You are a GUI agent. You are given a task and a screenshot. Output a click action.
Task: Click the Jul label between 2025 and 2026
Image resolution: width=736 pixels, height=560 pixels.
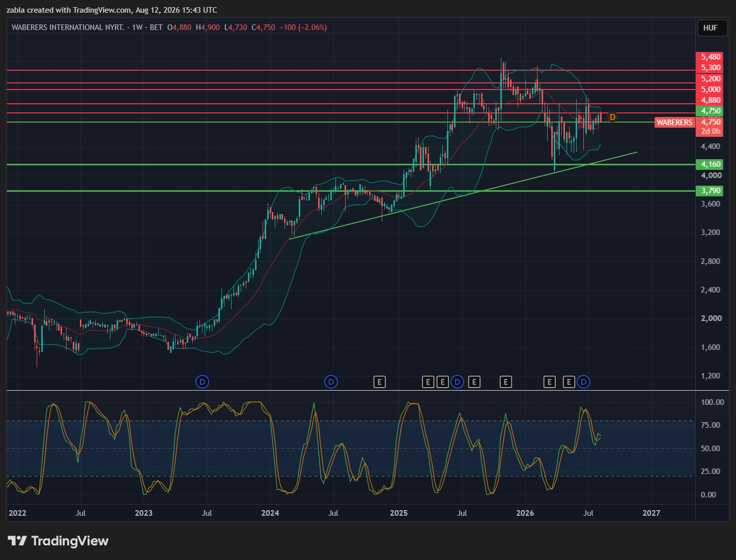click(x=462, y=513)
